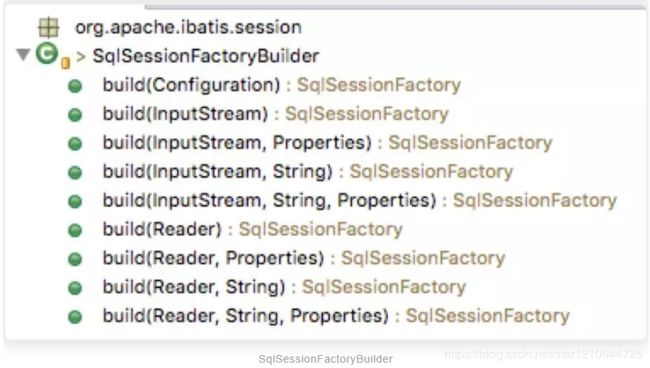Click green method icon for build(Configuration)
650x368 pixels.
75,86
